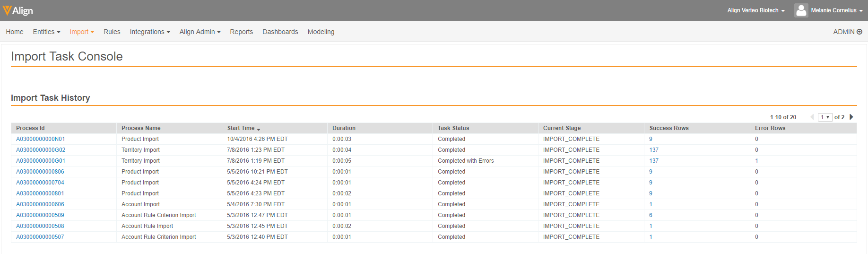Click the Task Status column header
Viewport: 868px width, 254px height.
[x=453, y=128]
